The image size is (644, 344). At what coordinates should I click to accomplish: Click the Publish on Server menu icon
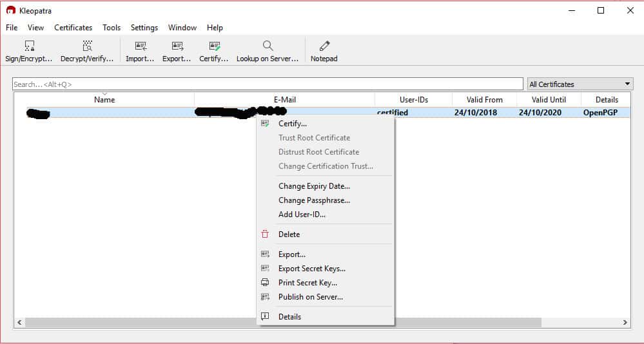265,296
